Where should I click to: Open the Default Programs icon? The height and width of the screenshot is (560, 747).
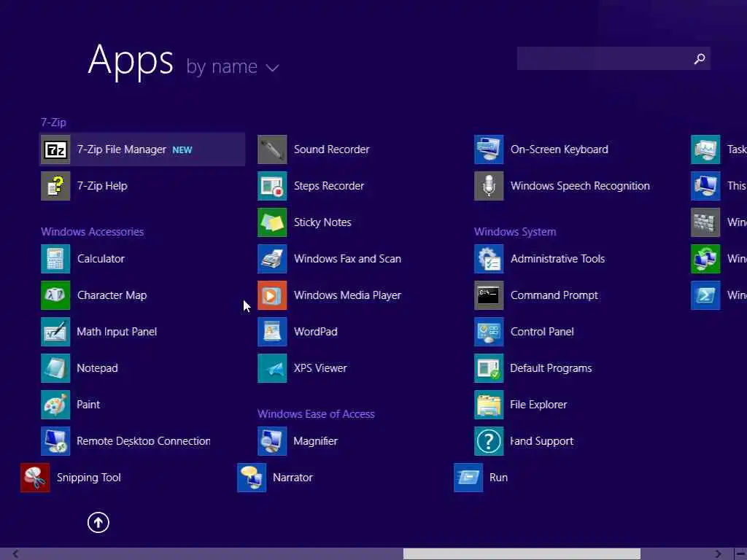tap(489, 368)
